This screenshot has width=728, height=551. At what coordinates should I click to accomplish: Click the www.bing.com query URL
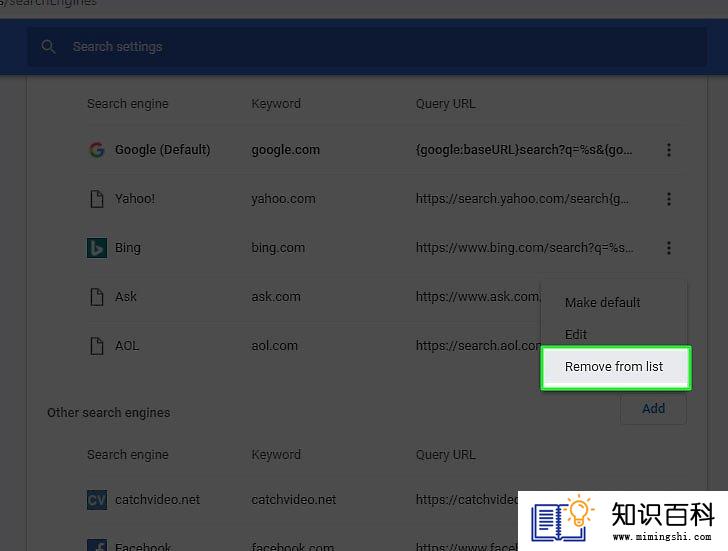coord(525,247)
